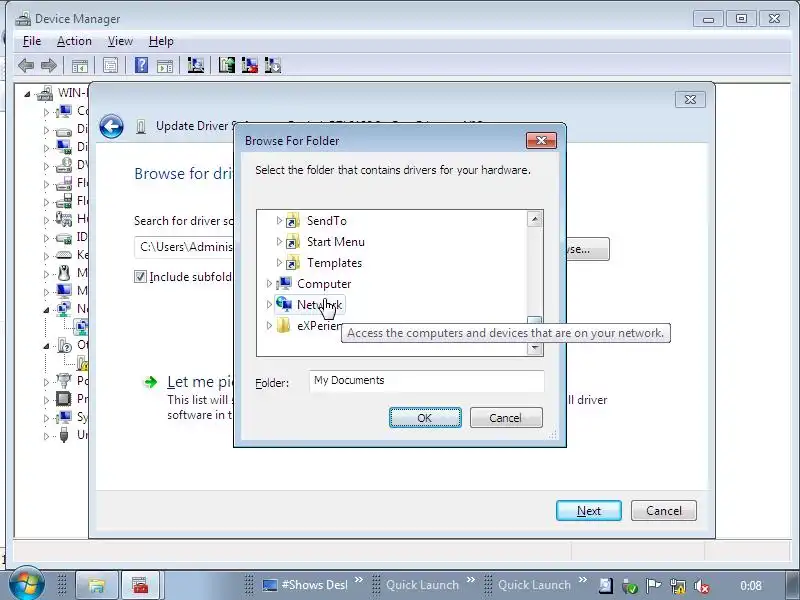Click the taskbar clock showing 0:08
Viewport: 800px width, 600px height.
751,586
